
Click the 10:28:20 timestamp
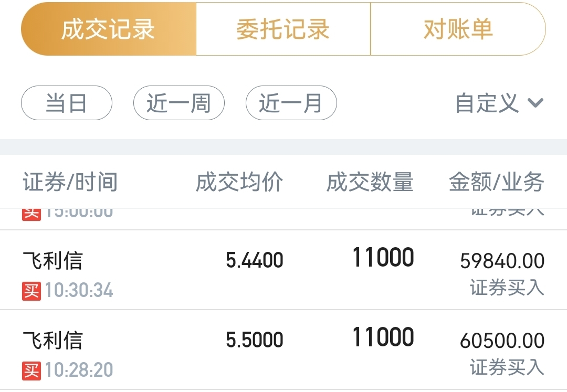pyautogui.click(x=79, y=370)
